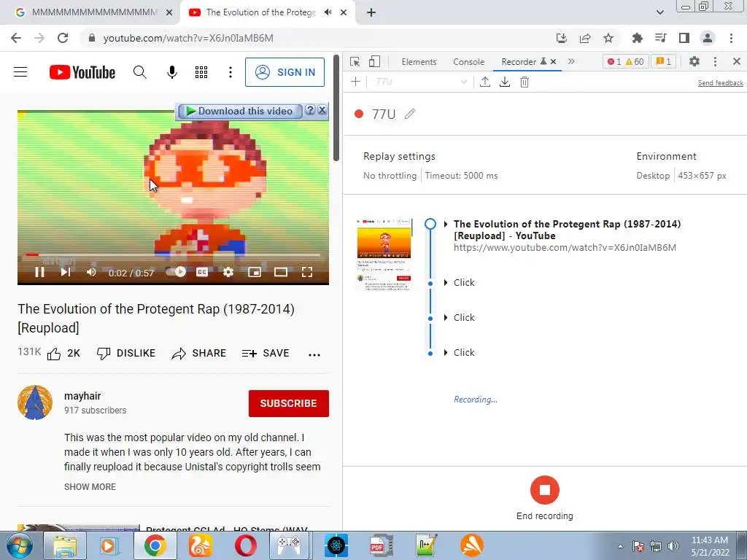Click the SHARE button

(199, 354)
